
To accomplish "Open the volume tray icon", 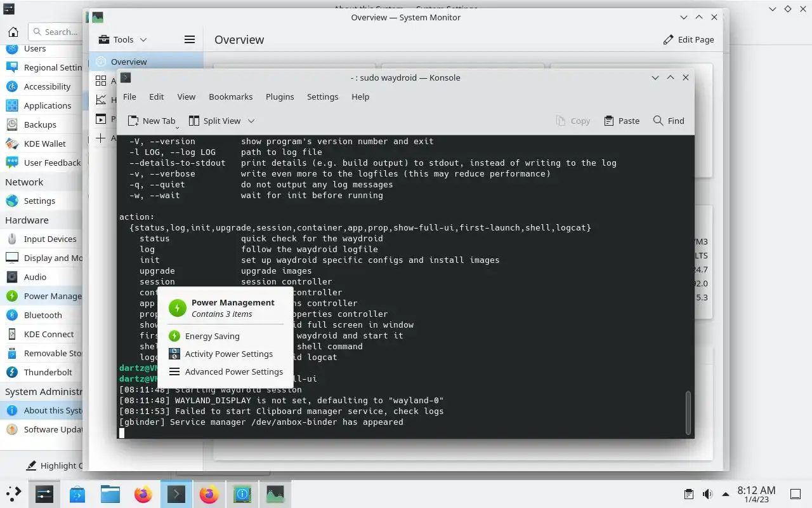I will pos(707,494).
